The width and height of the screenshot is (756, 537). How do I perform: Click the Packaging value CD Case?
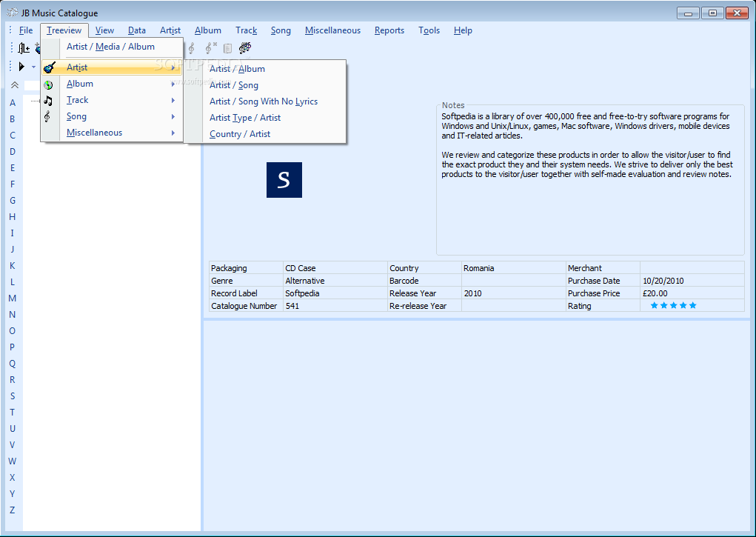click(x=335, y=268)
